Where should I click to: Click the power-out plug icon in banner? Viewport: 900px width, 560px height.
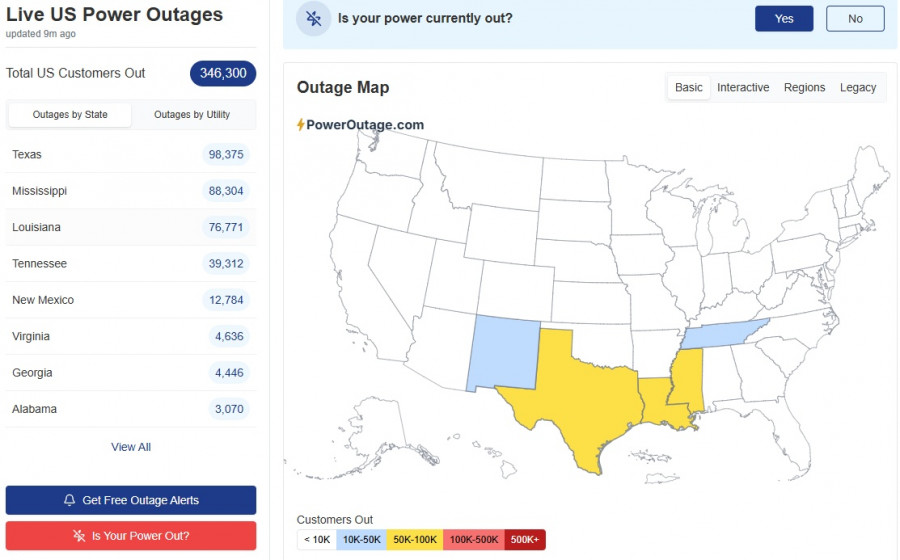(x=314, y=19)
